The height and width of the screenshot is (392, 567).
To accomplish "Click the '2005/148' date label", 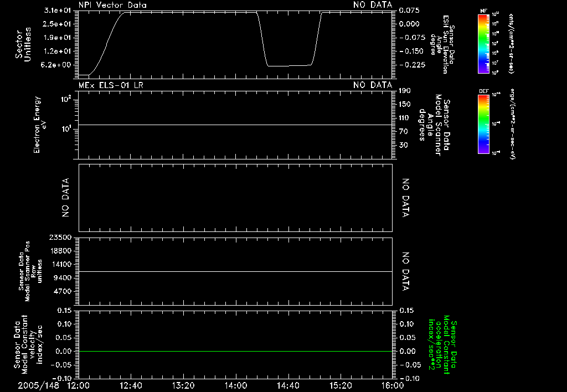I will click(x=38, y=385).
